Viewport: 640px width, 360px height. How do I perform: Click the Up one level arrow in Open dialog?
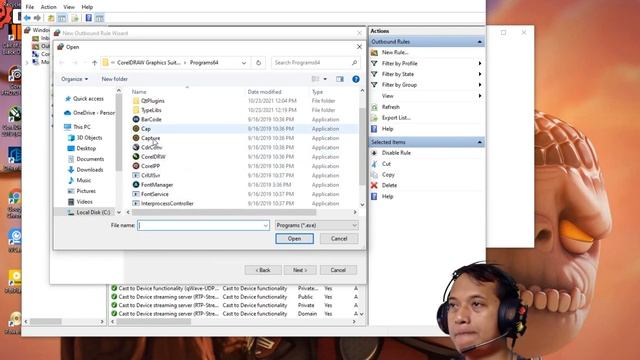click(94, 63)
